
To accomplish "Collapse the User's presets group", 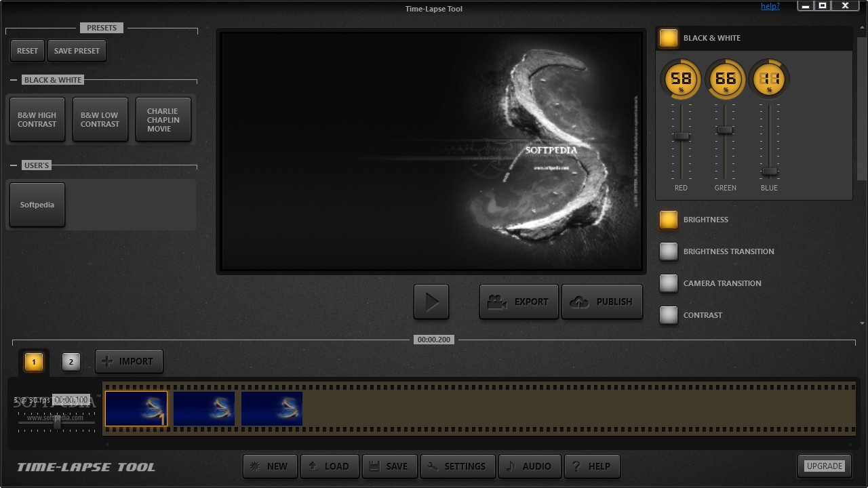I will point(14,165).
